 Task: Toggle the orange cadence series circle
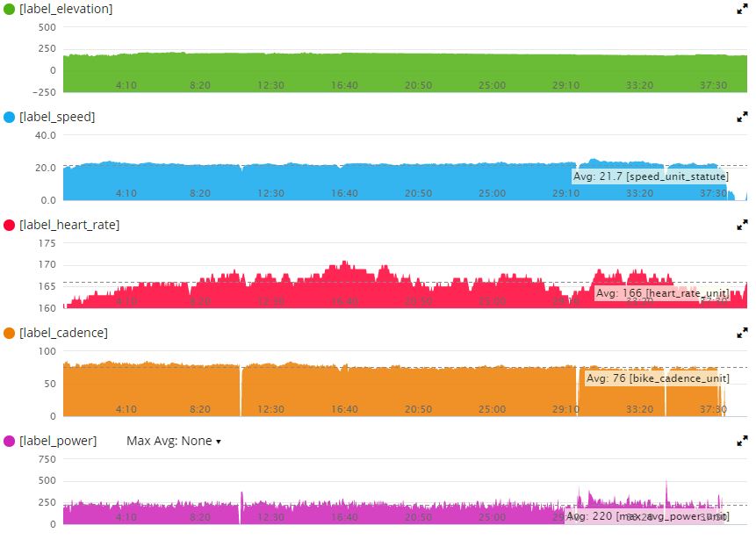click(x=10, y=333)
